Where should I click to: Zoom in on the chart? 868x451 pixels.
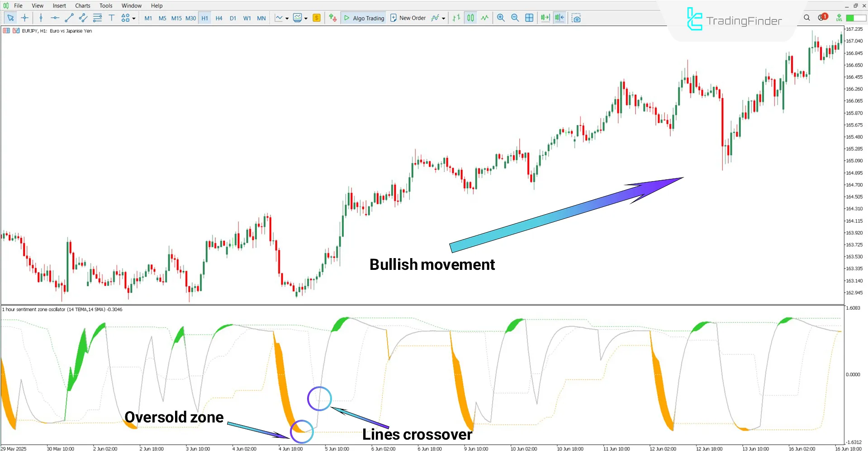(501, 18)
